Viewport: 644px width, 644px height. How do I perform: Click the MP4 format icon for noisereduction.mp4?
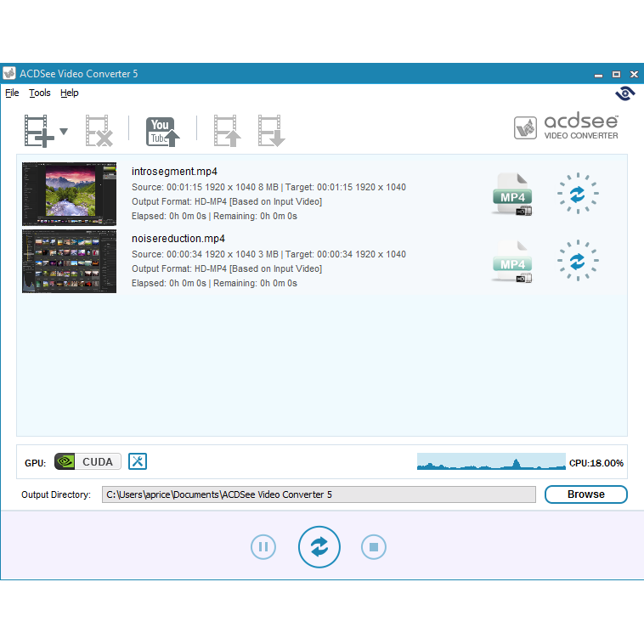point(512,262)
